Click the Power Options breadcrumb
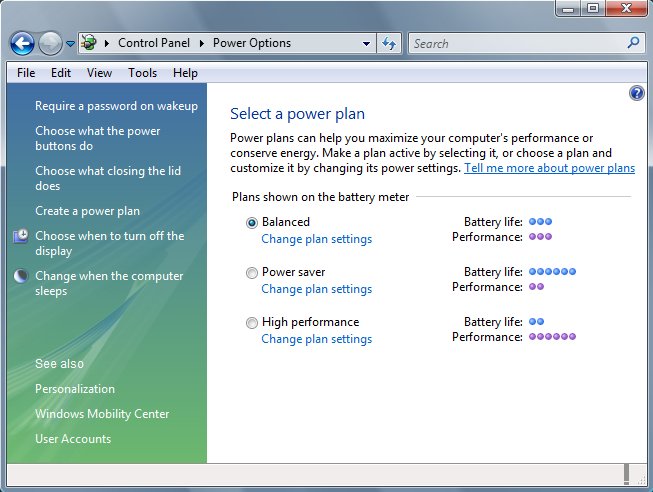The width and height of the screenshot is (653, 492). pyautogui.click(x=252, y=43)
